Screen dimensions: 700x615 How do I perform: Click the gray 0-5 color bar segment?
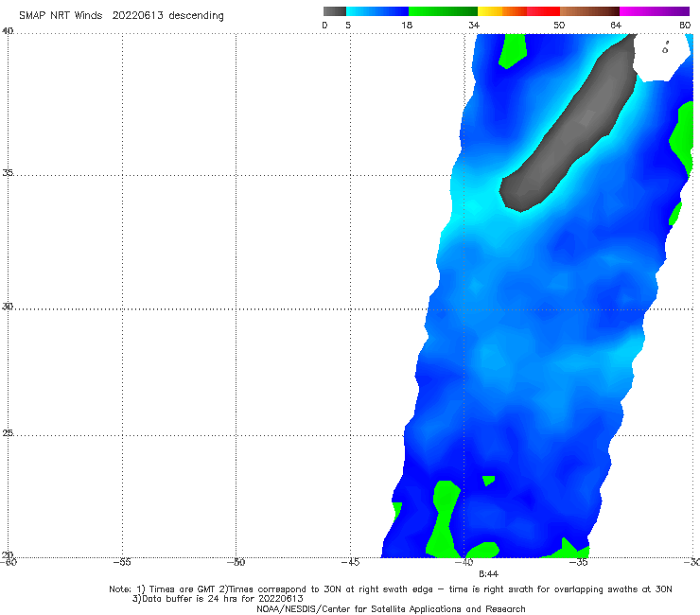pyautogui.click(x=334, y=11)
